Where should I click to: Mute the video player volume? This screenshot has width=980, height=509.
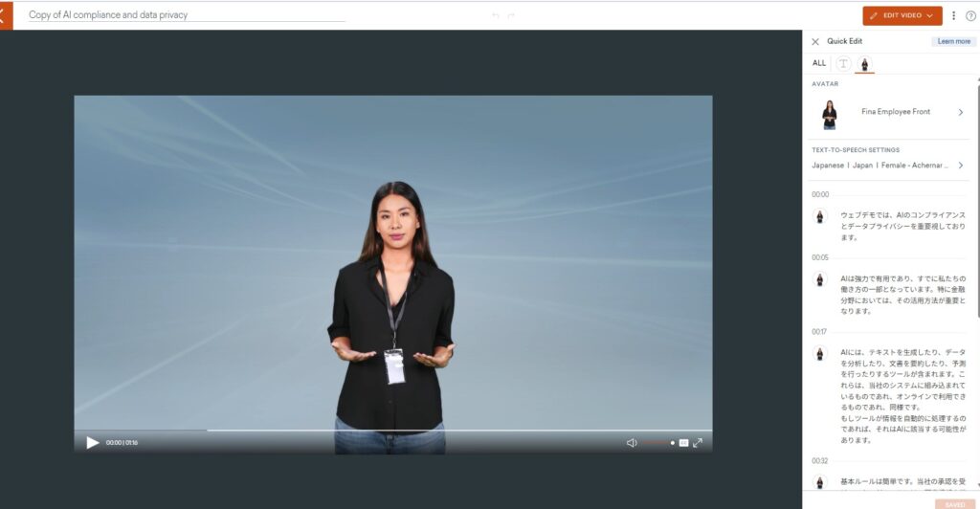point(631,443)
